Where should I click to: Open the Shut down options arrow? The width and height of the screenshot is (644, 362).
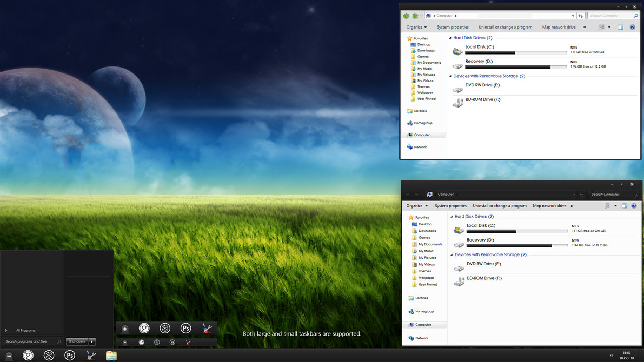pos(92,341)
